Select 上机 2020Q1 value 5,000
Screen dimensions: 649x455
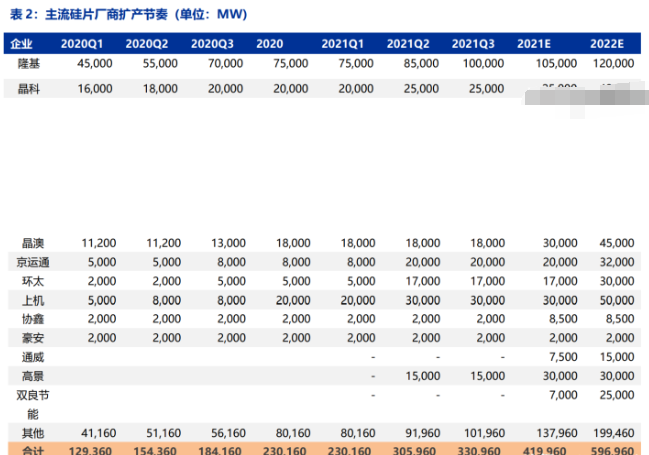[102, 300]
